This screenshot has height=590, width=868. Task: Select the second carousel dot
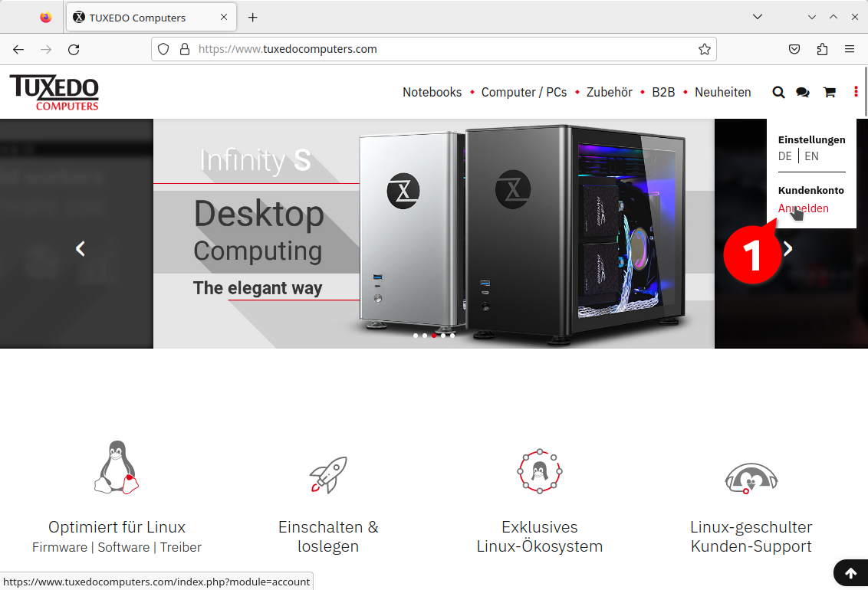[425, 336]
